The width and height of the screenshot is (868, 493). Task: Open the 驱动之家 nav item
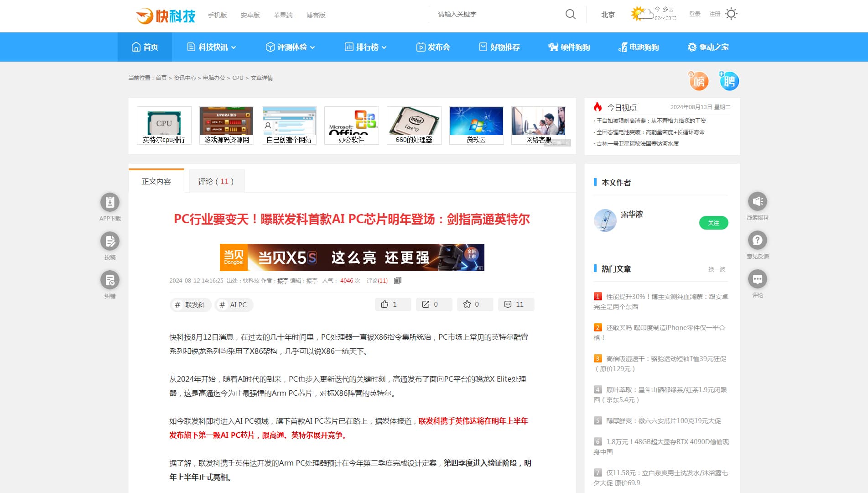pos(708,47)
